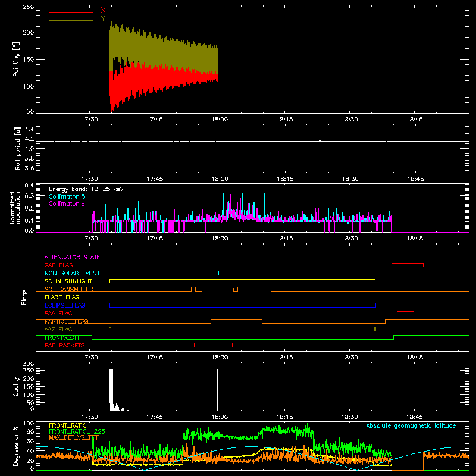Click the Pointing axis title
Screen dimensions: 476x476
click(x=16, y=59)
